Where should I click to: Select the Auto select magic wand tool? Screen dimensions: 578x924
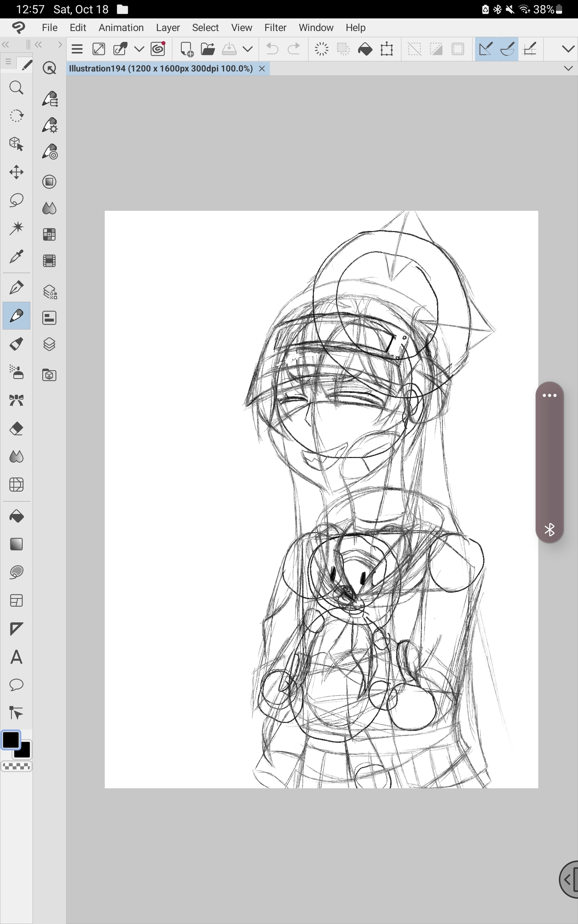[x=16, y=228]
